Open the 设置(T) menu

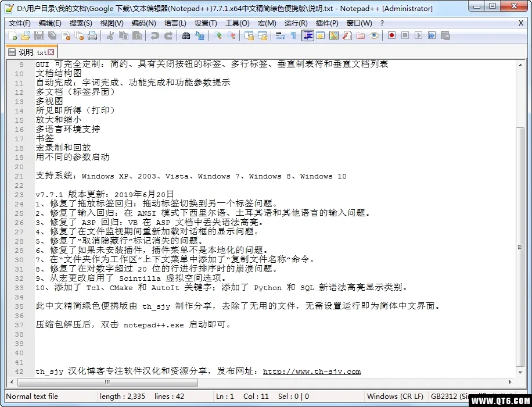206,23
